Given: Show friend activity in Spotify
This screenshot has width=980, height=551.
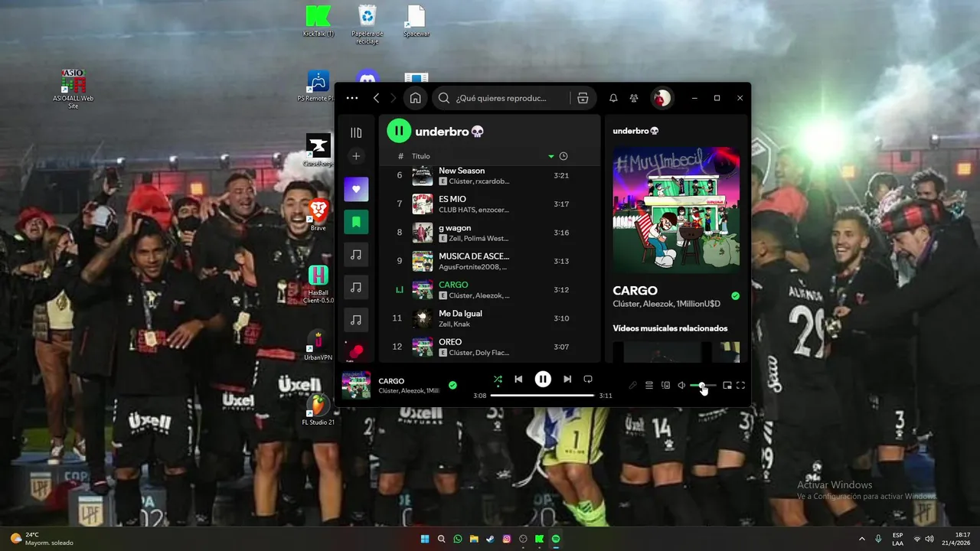Looking at the screenshot, I should pyautogui.click(x=634, y=98).
